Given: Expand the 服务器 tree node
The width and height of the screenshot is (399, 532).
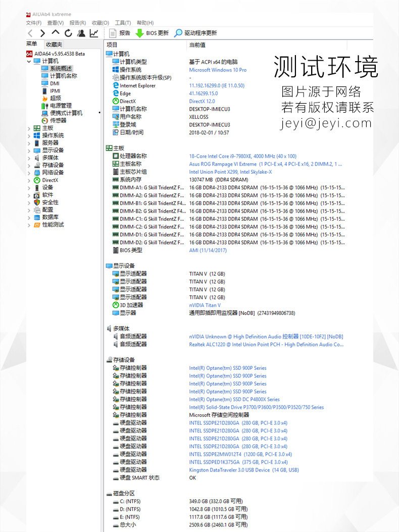Looking at the screenshot, I should (x=29, y=143).
